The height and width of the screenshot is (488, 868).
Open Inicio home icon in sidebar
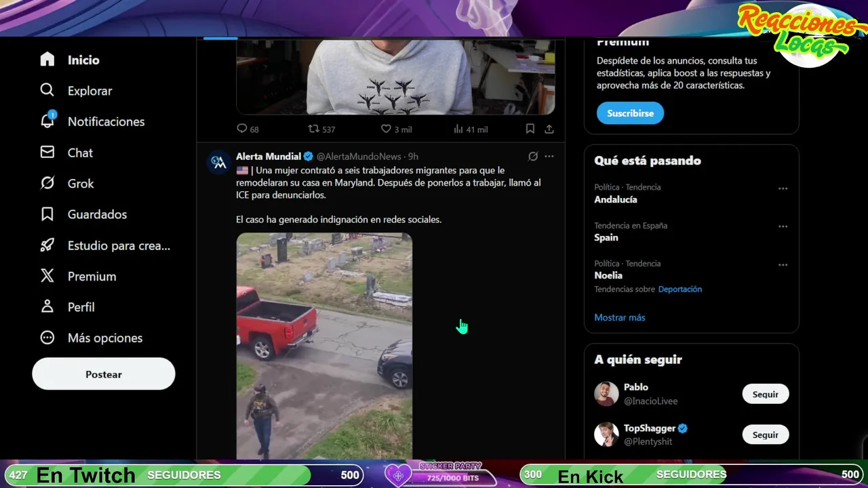[47, 60]
